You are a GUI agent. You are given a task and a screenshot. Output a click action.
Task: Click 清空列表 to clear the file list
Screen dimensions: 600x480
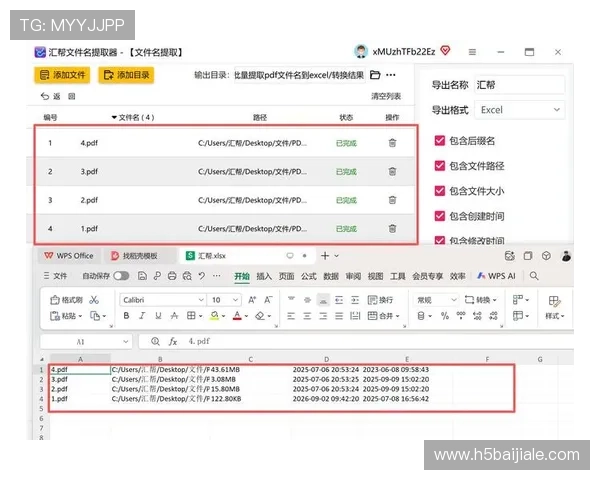pos(386,96)
